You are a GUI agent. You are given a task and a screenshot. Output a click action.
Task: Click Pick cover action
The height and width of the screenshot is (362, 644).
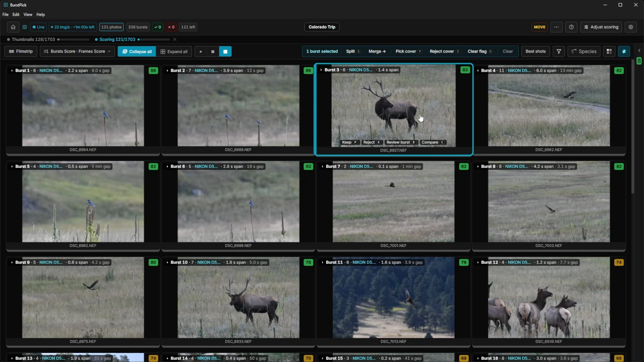pos(408,51)
